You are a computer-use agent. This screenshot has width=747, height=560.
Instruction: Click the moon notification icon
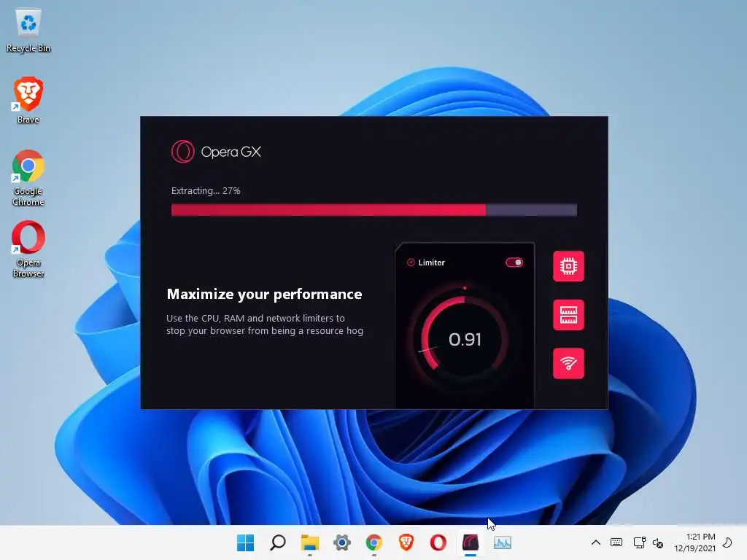727,542
